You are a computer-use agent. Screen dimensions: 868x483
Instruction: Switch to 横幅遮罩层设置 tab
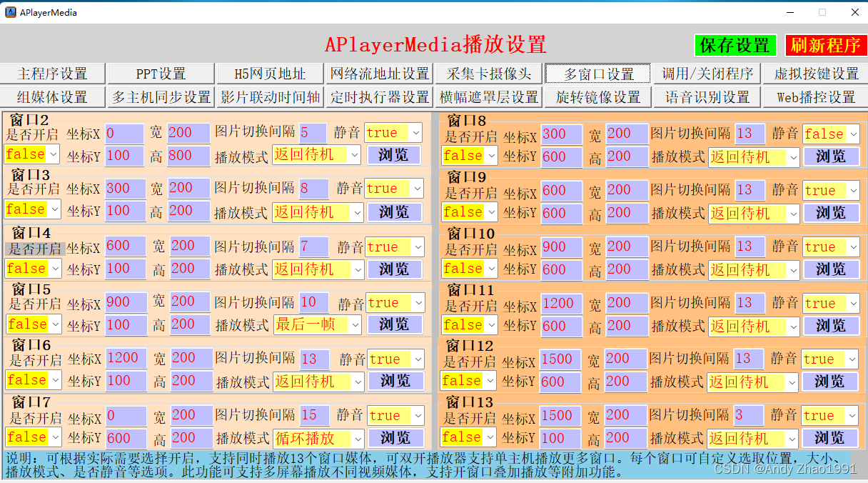(x=489, y=96)
